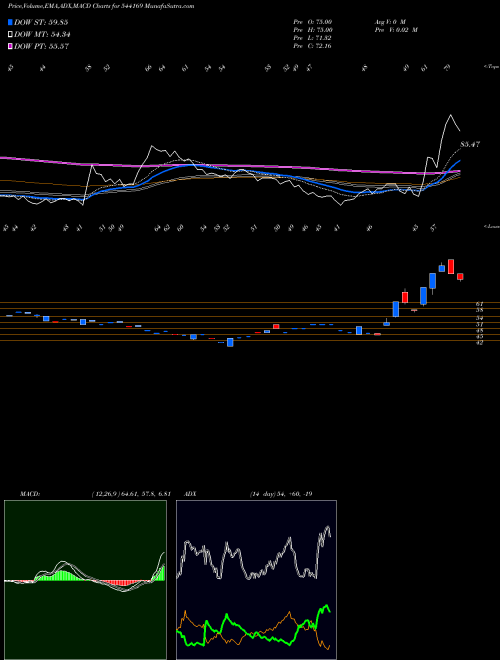The image size is (500, 660).
Task: Click the magenta DOW PT legend swatch
Action: (x=10, y=46)
